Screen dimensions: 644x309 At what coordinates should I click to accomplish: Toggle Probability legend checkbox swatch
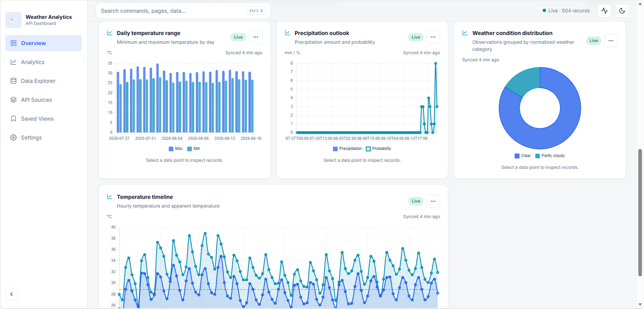[x=368, y=149]
